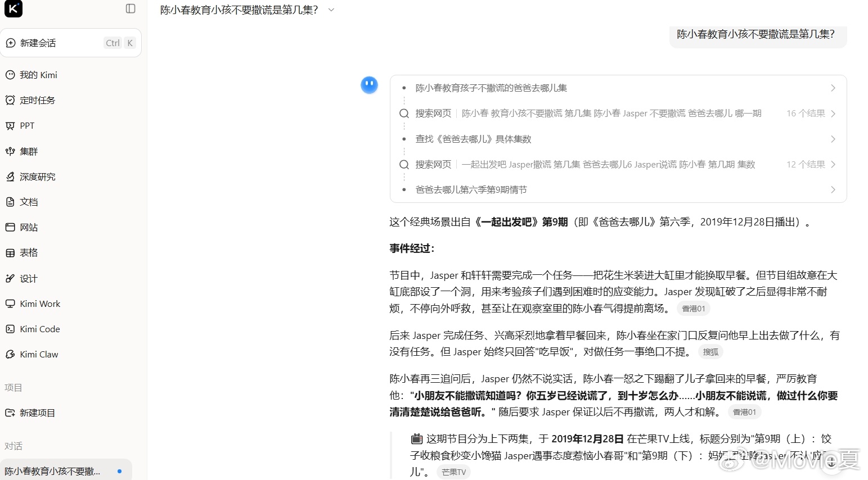
Task: Open the 香港01 source after 提前离场
Action: tap(693, 309)
